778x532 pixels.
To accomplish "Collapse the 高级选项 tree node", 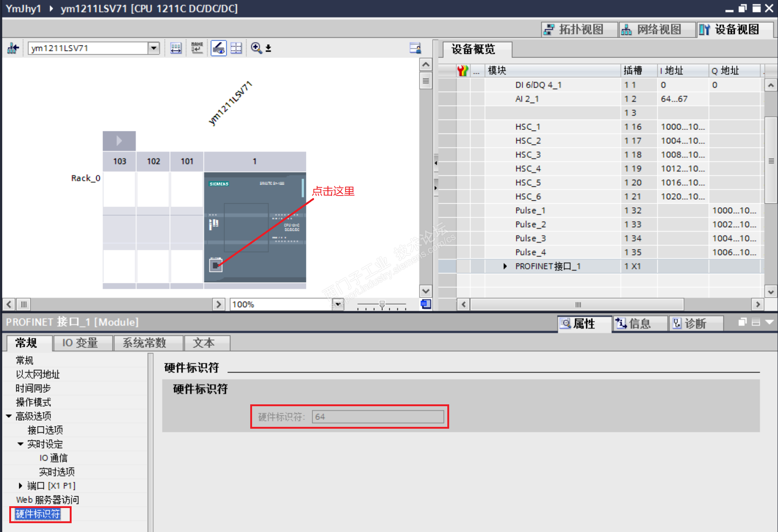I will [9, 416].
